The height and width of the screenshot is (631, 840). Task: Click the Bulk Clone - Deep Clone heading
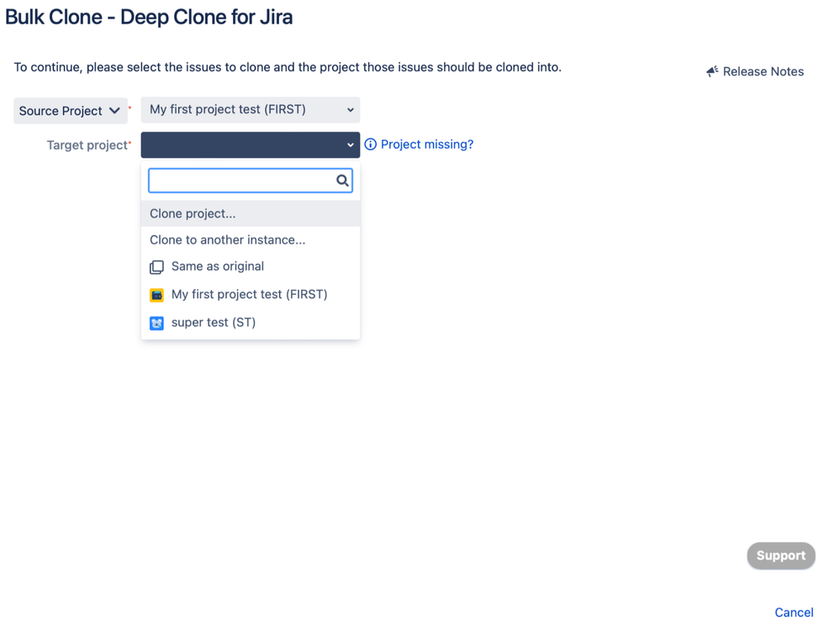coord(149,17)
